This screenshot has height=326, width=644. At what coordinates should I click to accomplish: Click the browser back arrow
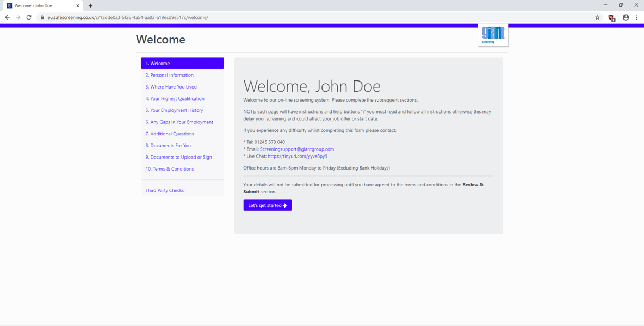point(7,17)
